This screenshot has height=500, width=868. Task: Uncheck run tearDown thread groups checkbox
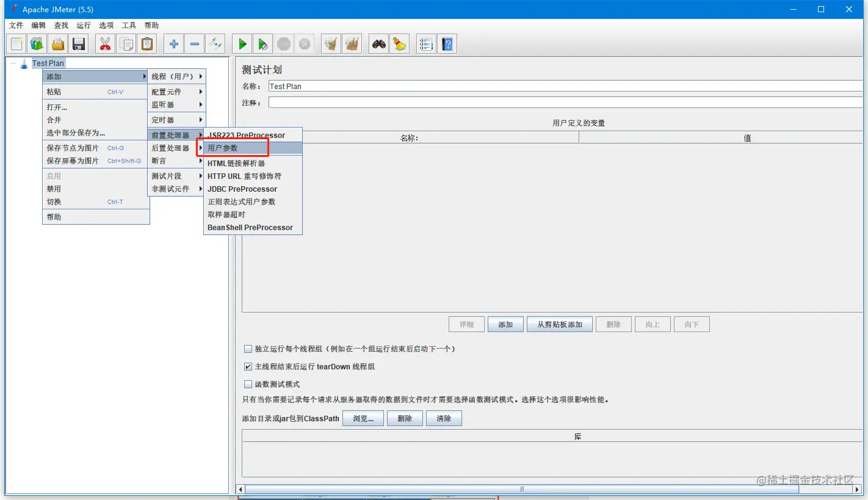tap(248, 367)
